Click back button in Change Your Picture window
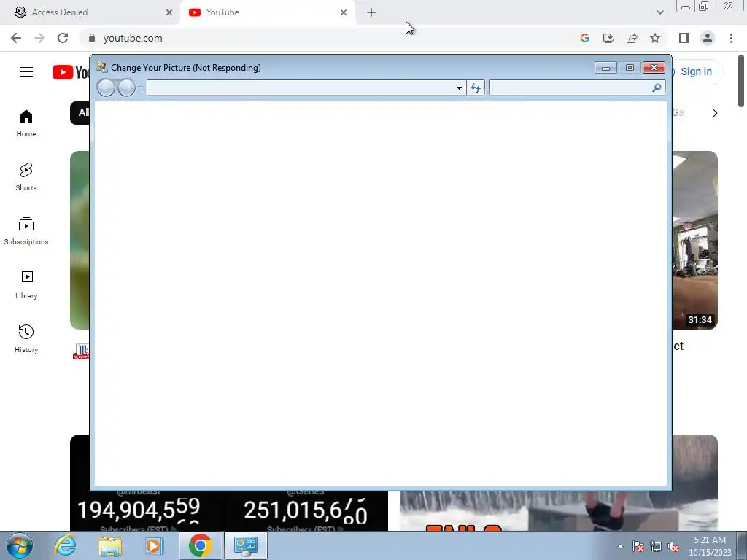 point(107,87)
